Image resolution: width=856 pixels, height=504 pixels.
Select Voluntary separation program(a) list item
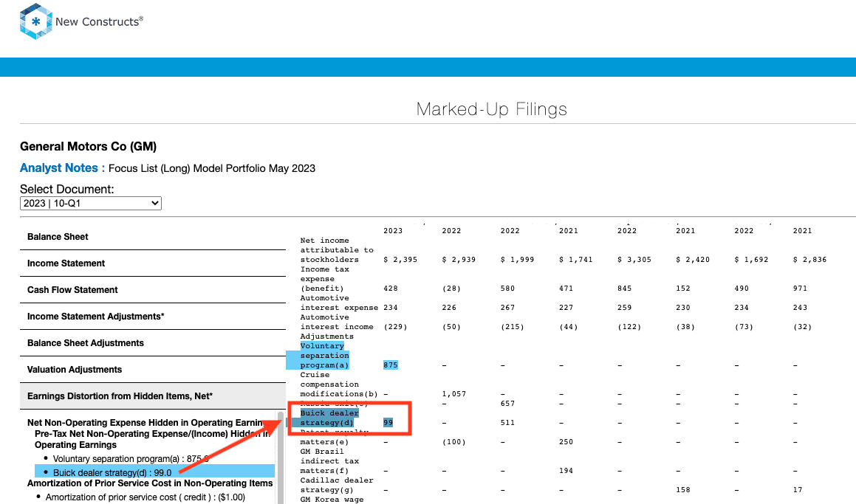(x=131, y=459)
